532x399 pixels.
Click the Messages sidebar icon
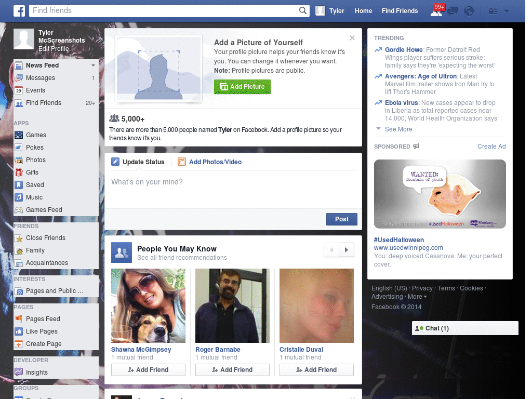click(x=19, y=78)
